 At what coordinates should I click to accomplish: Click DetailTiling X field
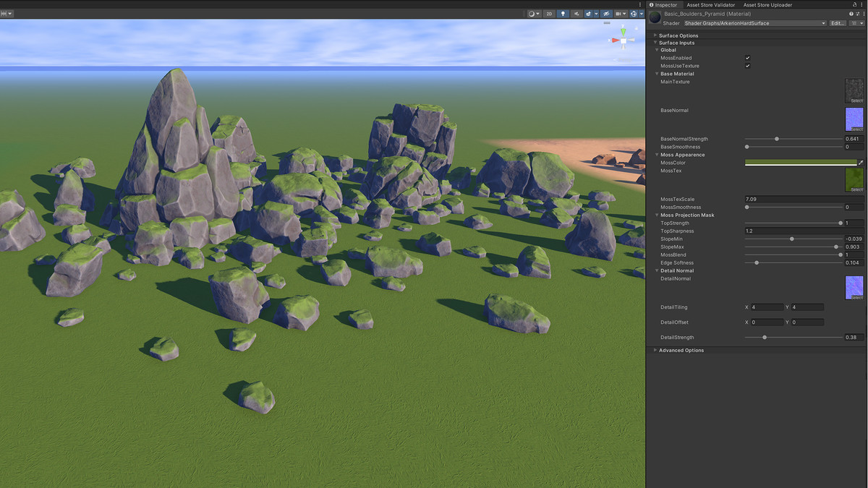coord(767,307)
